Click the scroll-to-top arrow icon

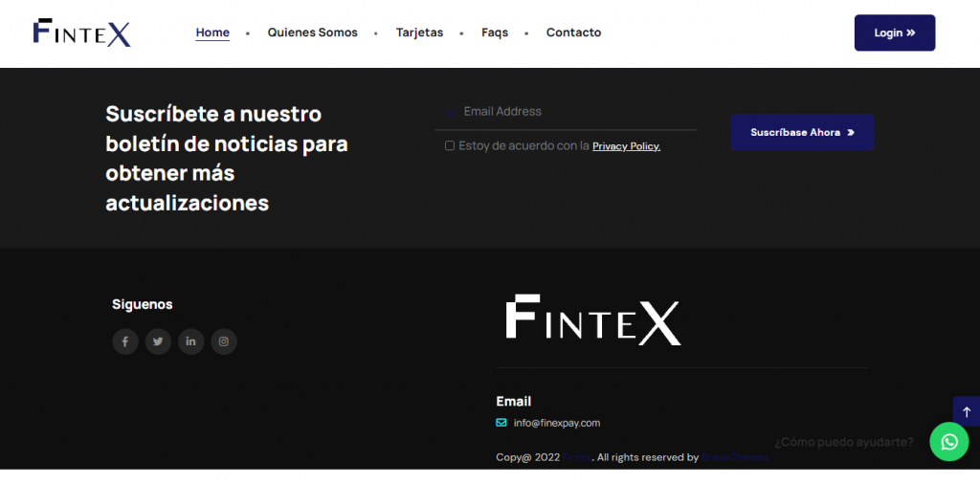click(x=966, y=411)
